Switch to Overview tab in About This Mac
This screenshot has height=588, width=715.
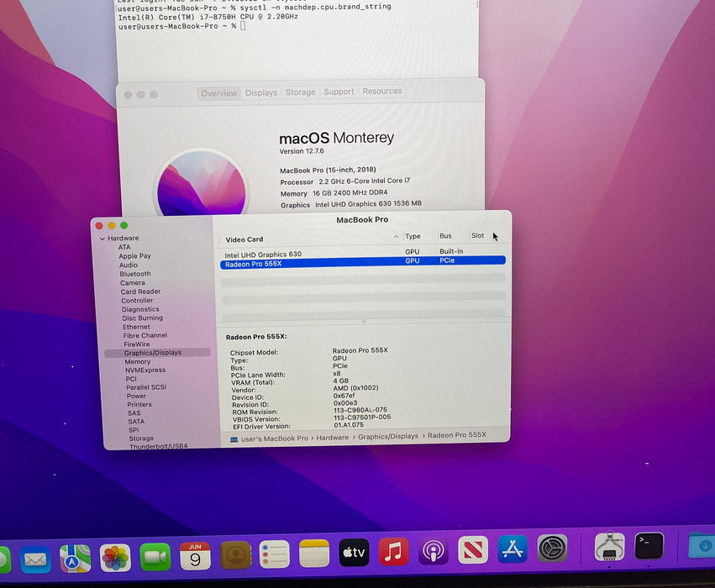219,93
